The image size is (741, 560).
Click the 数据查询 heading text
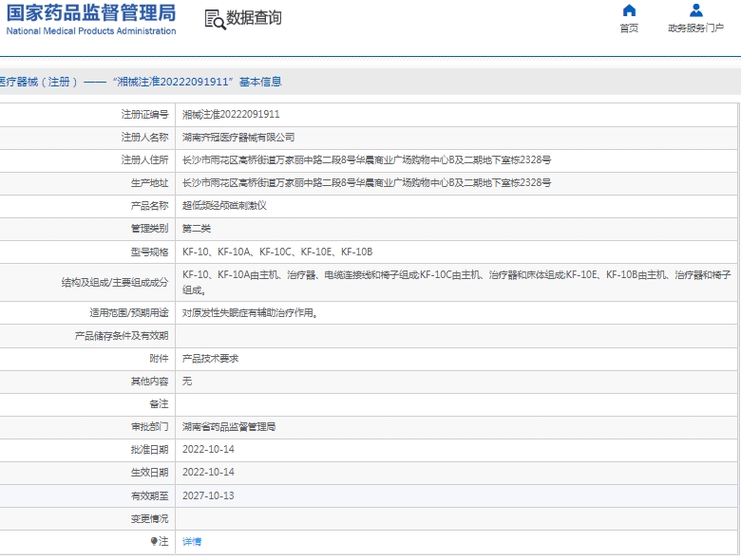pos(254,18)
